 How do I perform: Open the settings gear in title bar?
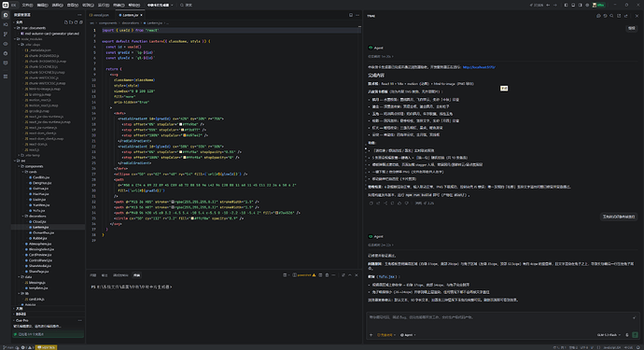pyautogui.click(x=587, y=5)
